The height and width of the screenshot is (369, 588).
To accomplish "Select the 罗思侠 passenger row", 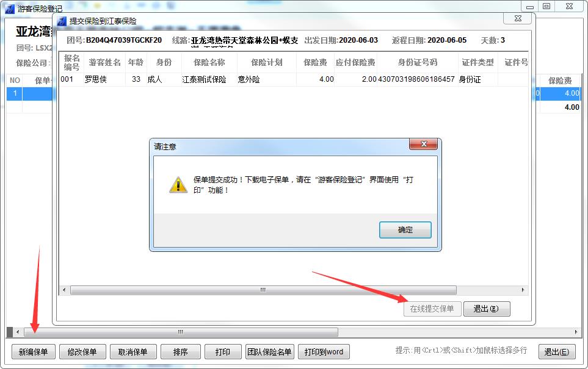I will click(x=294, y=79).
